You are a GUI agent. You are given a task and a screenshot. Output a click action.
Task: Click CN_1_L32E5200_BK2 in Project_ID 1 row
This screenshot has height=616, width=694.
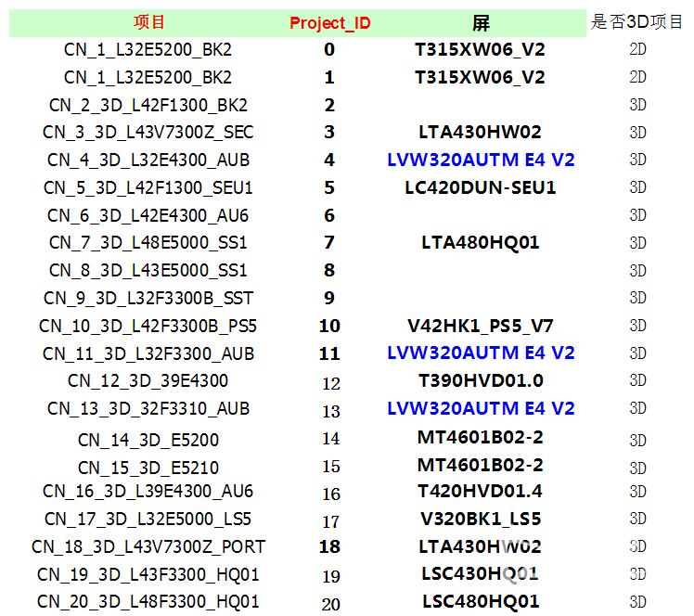148,77
